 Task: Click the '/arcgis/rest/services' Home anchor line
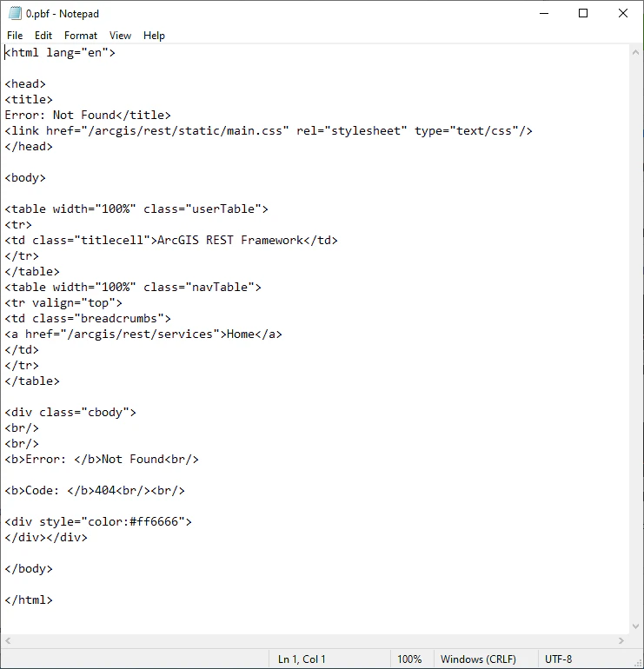143,334
